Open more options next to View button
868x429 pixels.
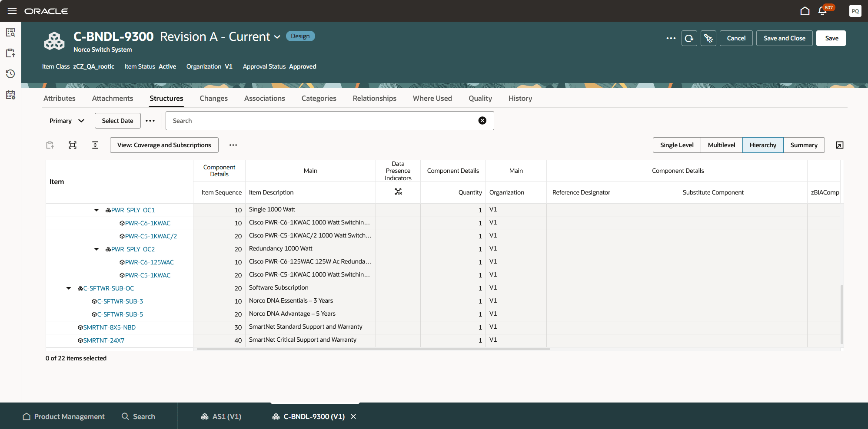tap(233, 145)
